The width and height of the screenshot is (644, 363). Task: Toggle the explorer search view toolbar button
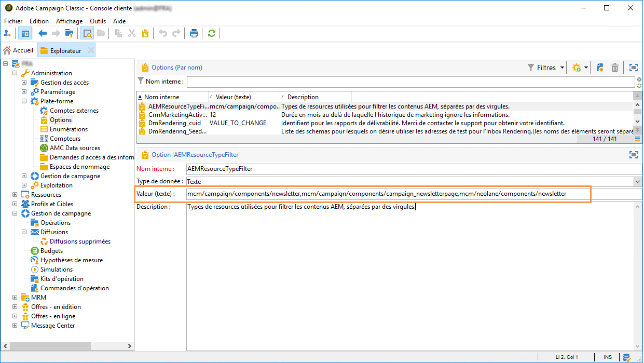click(87, 33)
